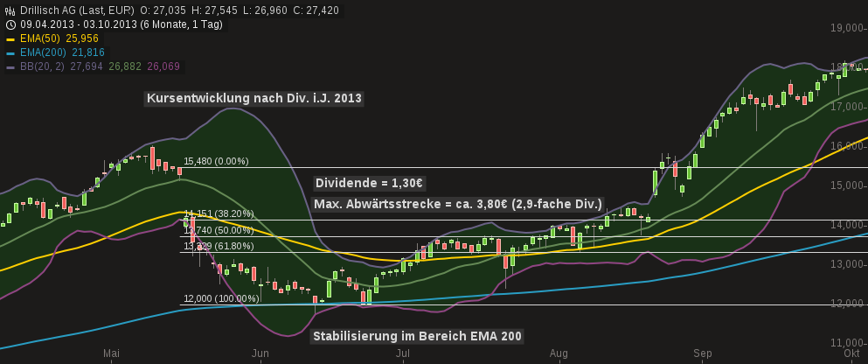Select the blue EMA(200) legend line swatch
The height and width of the screenshot is (364, 868).
[x=10, y=52]
